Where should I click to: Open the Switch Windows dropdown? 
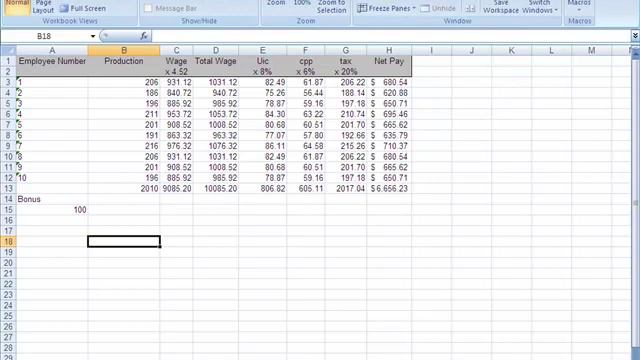coord(539,7)
